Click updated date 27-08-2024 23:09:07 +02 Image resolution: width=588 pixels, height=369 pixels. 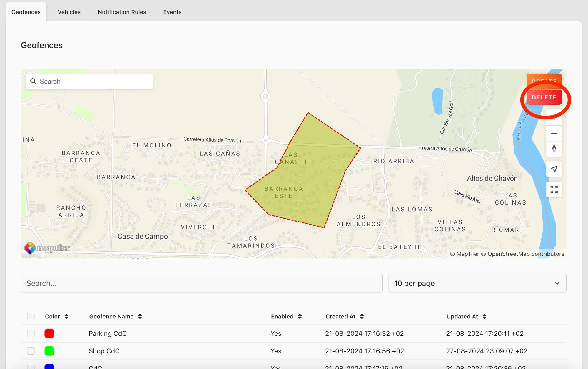click(487, 351)
